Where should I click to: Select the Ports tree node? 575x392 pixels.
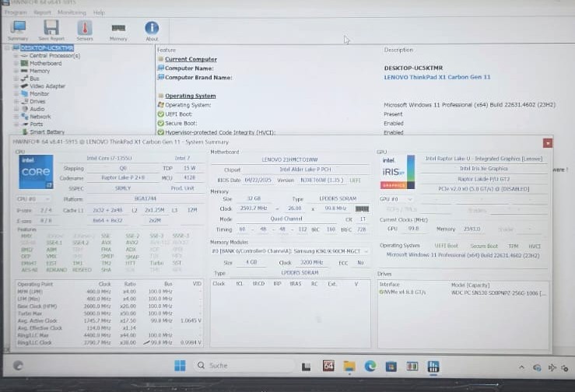pyautogui.click(x=36, y=124)
